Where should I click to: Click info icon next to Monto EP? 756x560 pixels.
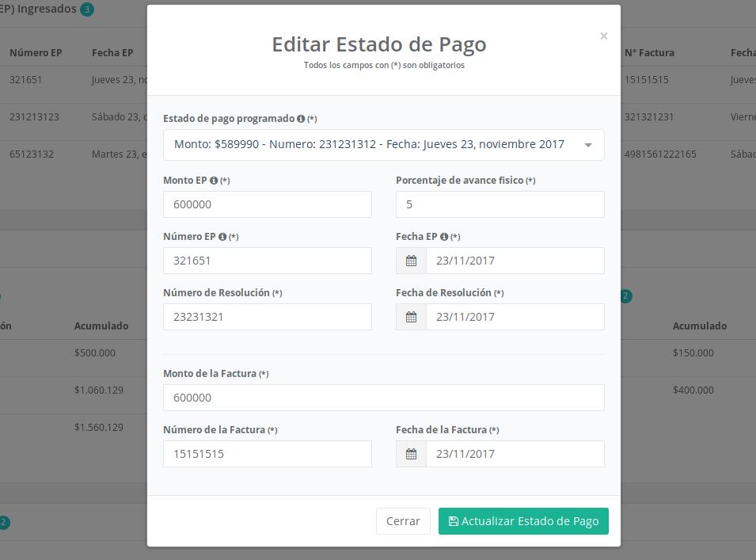(x=214, y=181)
